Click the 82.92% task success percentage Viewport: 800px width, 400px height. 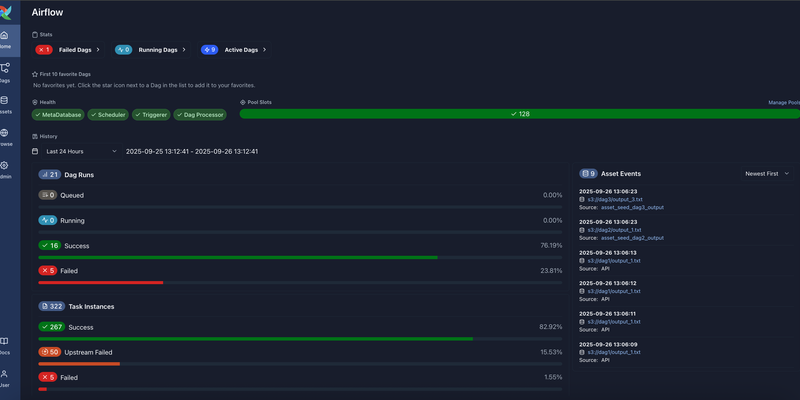(x=551, y=327)
